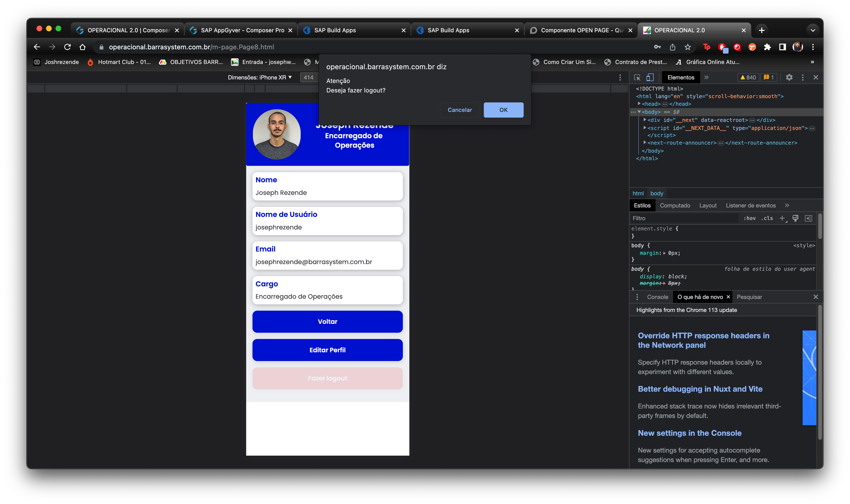Tap the Editar Perfil button
Viewport: 850px width, 504px height.
click(327, 350)
